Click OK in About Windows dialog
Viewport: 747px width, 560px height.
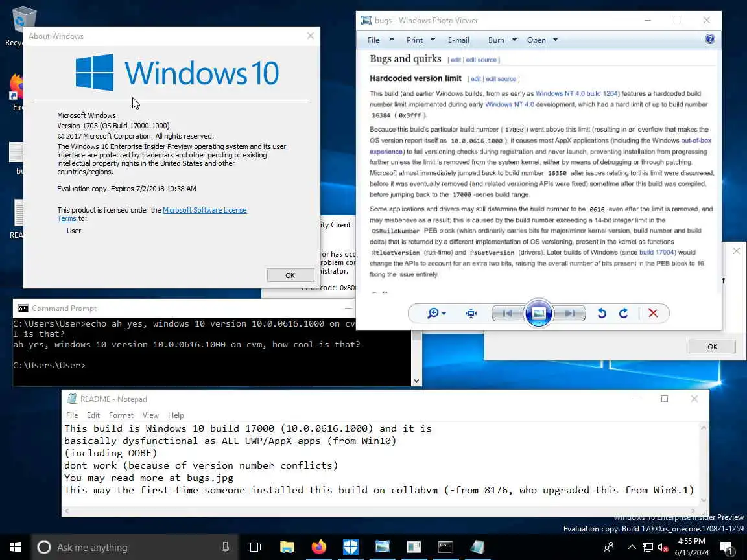coord(290,275)
